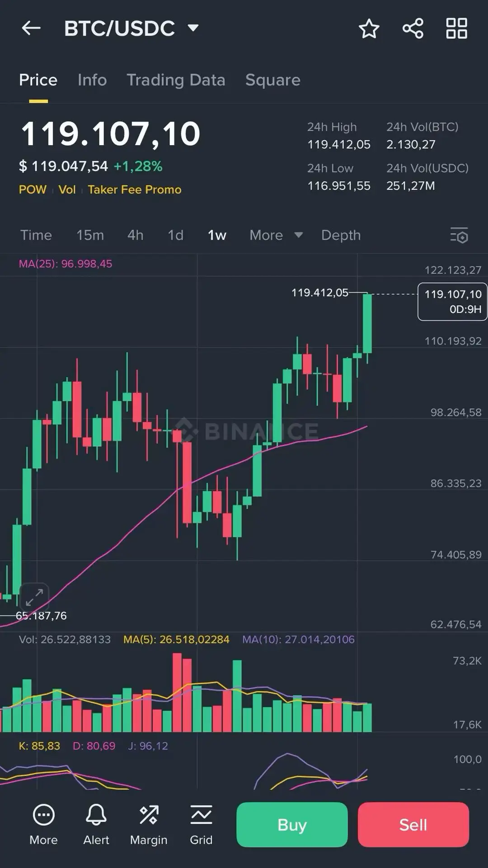Image resolution: width=488 pixels, height=868 pixels.
Task: Toggle the Vol indicator label
Action: pos(67,189)
